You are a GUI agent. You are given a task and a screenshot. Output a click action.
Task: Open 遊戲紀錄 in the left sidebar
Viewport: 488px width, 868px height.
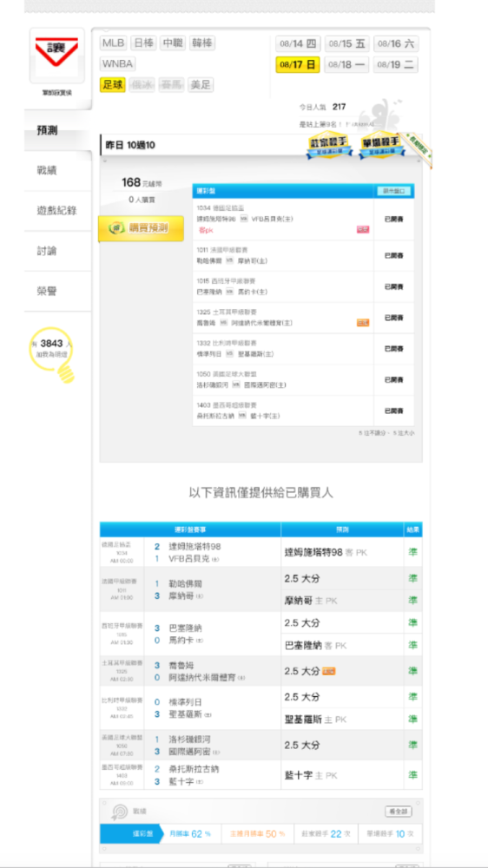[56, 210]
